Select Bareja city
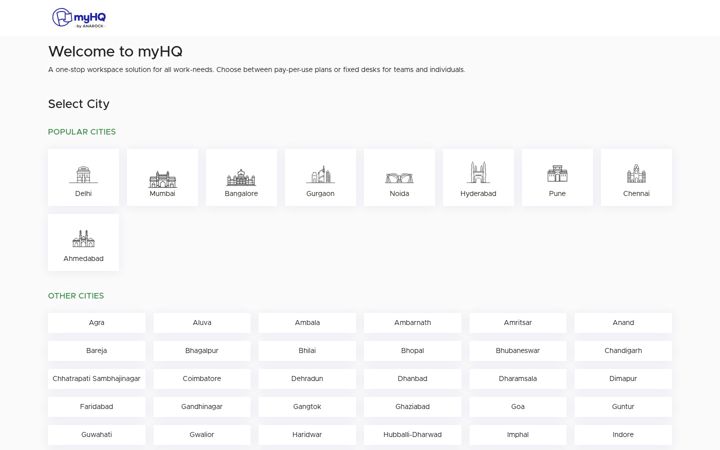This screenshot has width=720, height=450. [96, 351]
